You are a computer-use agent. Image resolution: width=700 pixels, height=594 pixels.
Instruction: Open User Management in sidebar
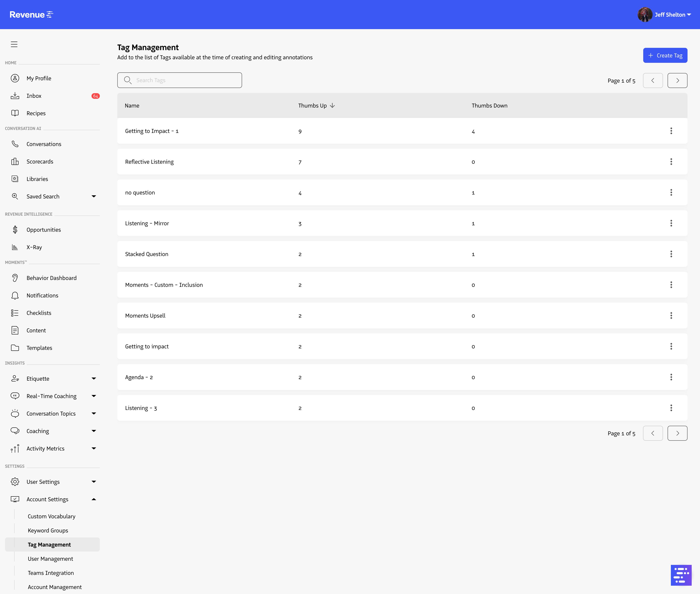click(x=51, y=559)
